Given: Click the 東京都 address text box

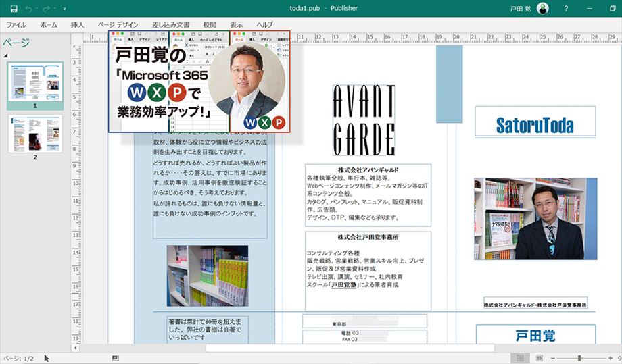Looking at the screenshot, I should coord(364,321).
